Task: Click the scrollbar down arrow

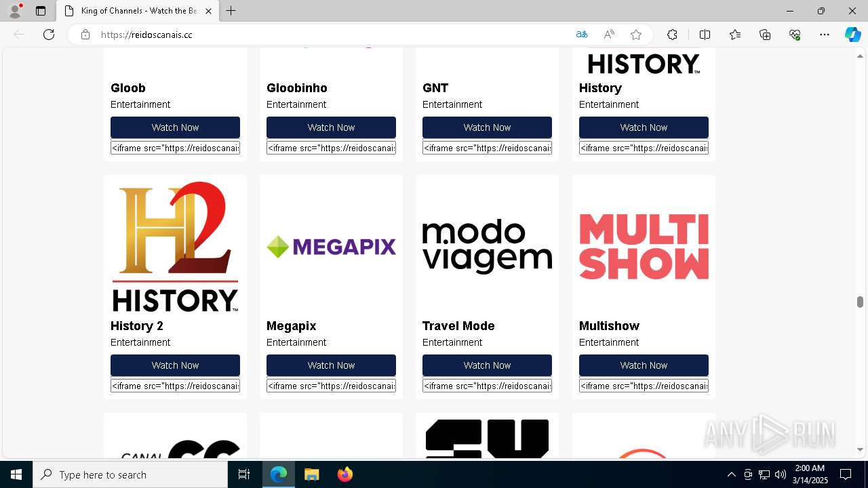Action: (x=860, y=449)
